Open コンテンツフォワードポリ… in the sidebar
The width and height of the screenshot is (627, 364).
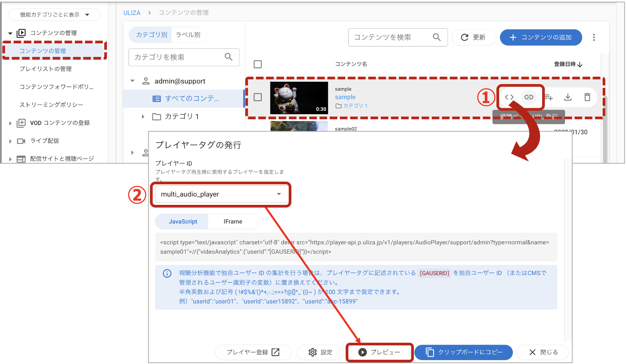57,87
